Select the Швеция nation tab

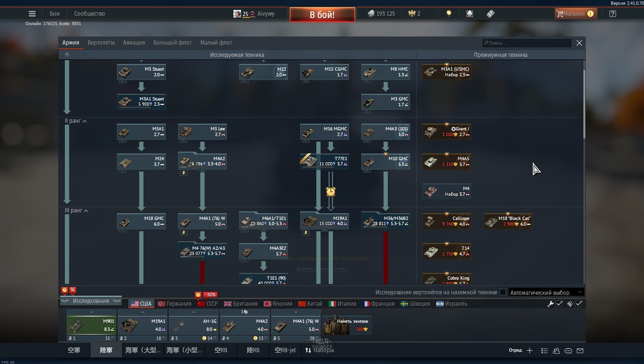click(415, 304)
